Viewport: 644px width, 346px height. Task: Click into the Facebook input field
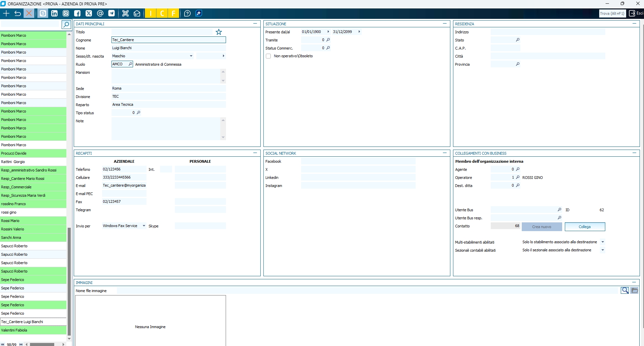(358, 161)
